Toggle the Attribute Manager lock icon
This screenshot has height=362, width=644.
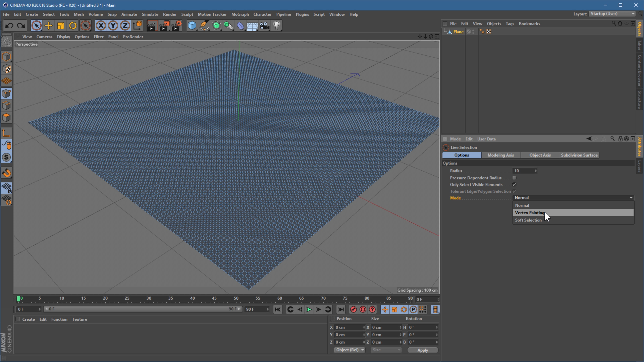[620, 139]
